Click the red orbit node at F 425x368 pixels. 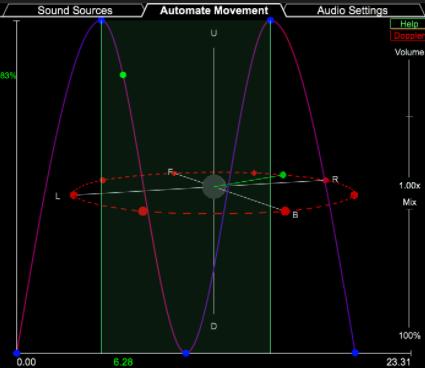click(174, 173)
